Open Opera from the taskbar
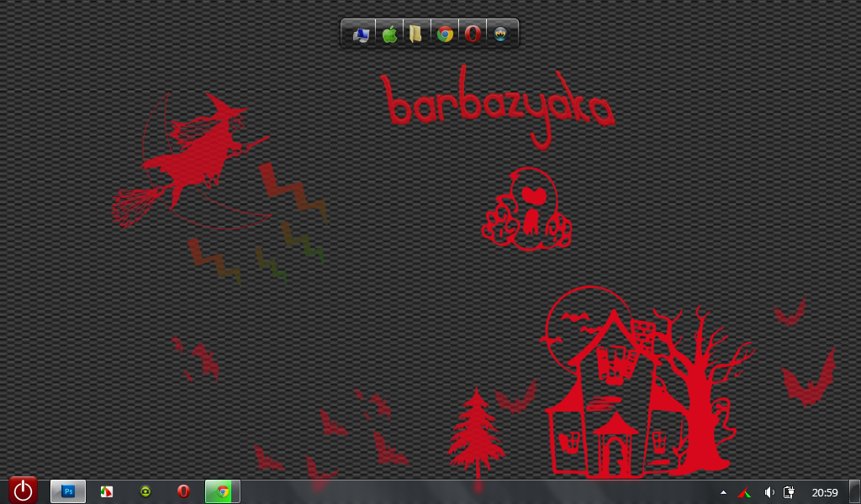Viewport: 861px width, 504px height. pyautogui.click(x=183, y=491)
